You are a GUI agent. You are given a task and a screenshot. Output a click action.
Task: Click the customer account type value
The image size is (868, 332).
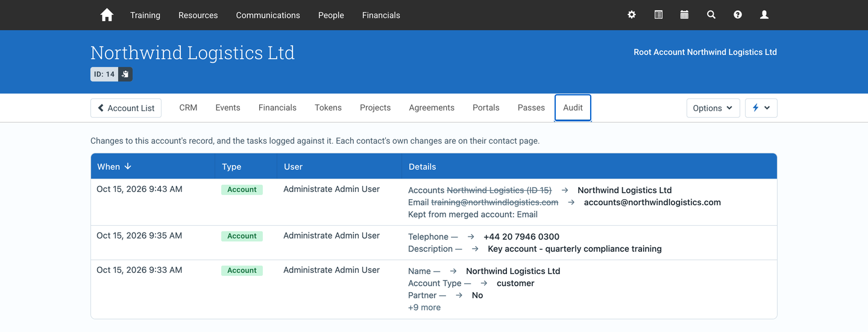(x=515, y=283)
